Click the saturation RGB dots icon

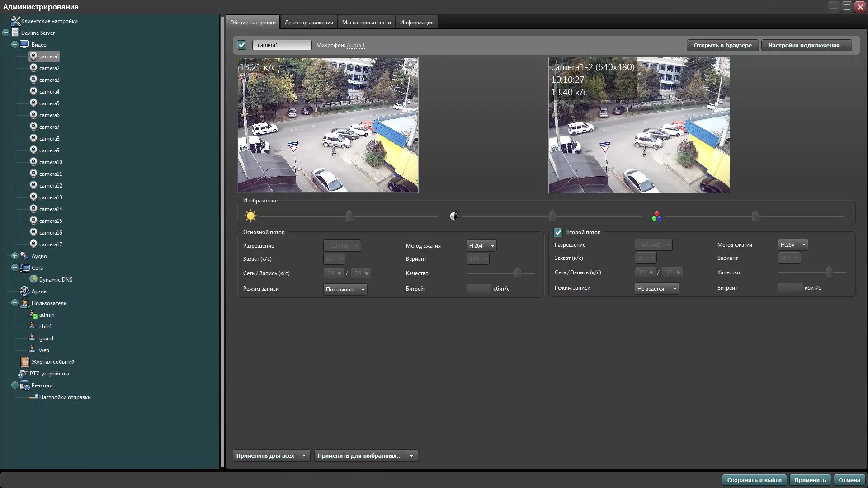656,216
